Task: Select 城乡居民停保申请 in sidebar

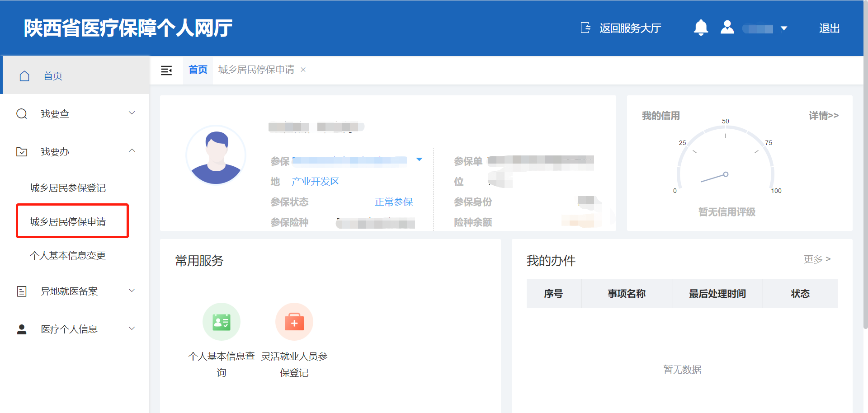Action: point(68,221)
